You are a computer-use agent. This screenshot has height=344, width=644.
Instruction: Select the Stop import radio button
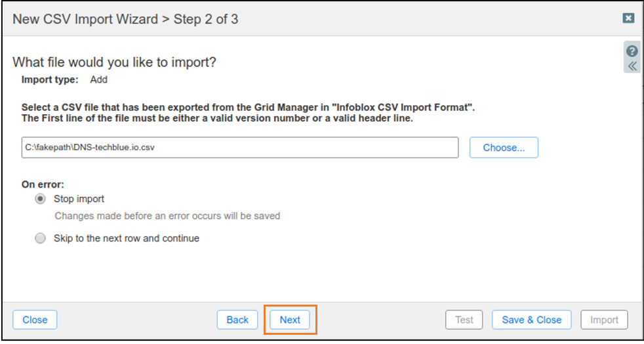coord(40,200)
